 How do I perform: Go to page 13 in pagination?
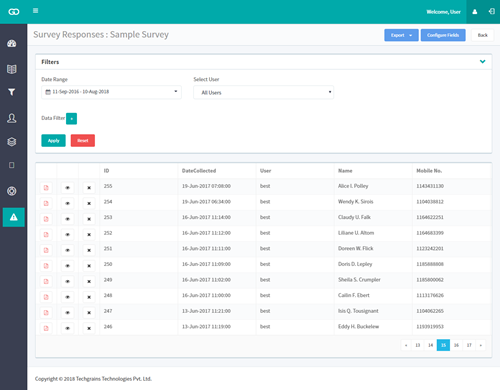click(418, 345)
